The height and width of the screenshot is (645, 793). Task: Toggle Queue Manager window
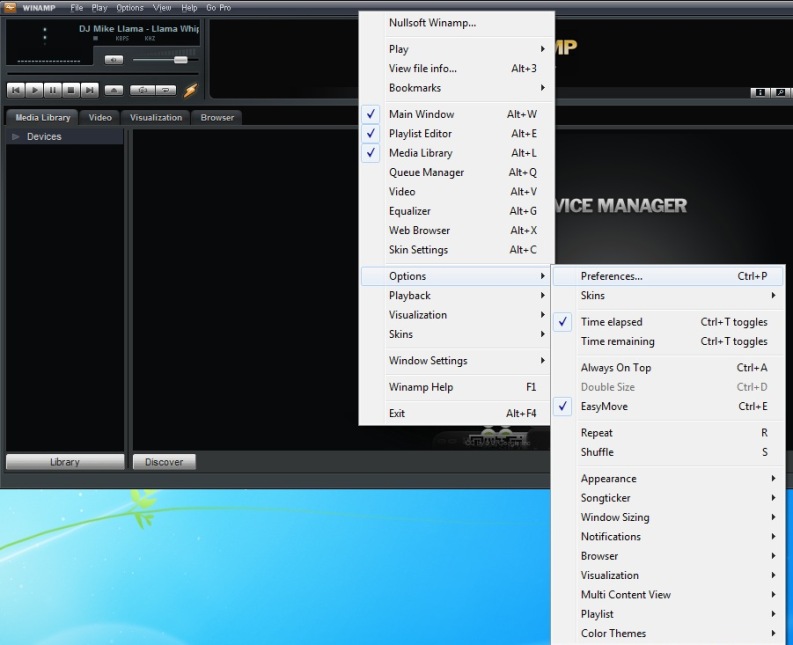pos(456,173)
